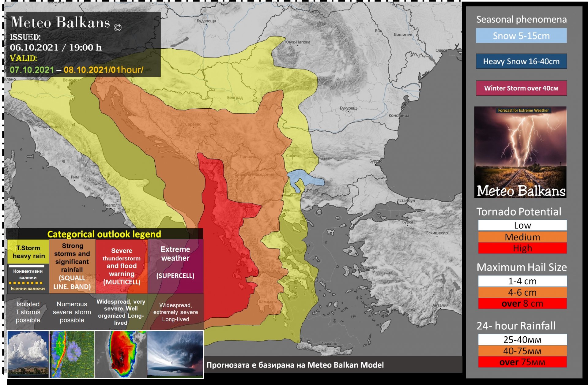Click the Tornado Potential heading
This screenshot has height=385, width=588.
(x=519, y=211)
